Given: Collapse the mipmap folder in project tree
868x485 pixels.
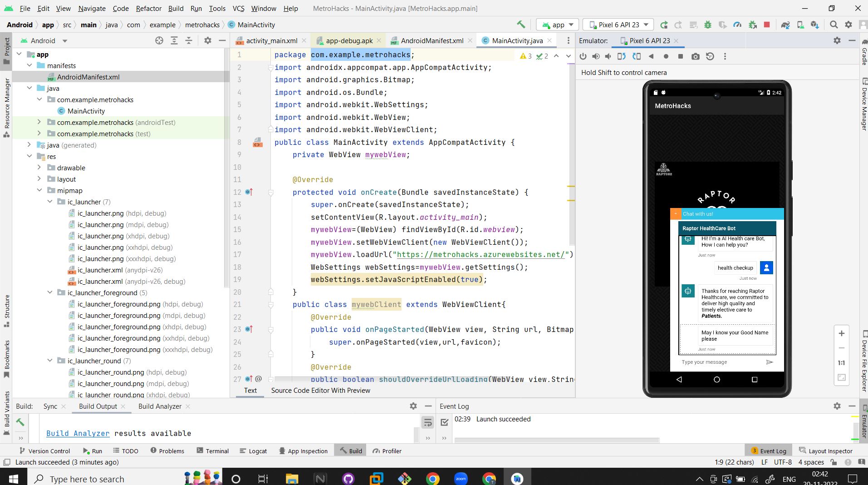Looking at the screenshot, I should pos(39,191).
